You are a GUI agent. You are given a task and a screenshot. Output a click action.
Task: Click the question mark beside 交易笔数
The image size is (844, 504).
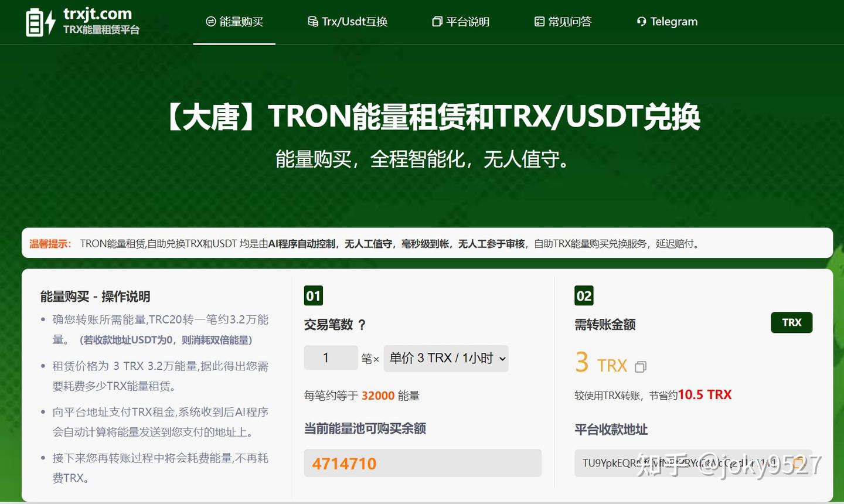tap(362, 325)
